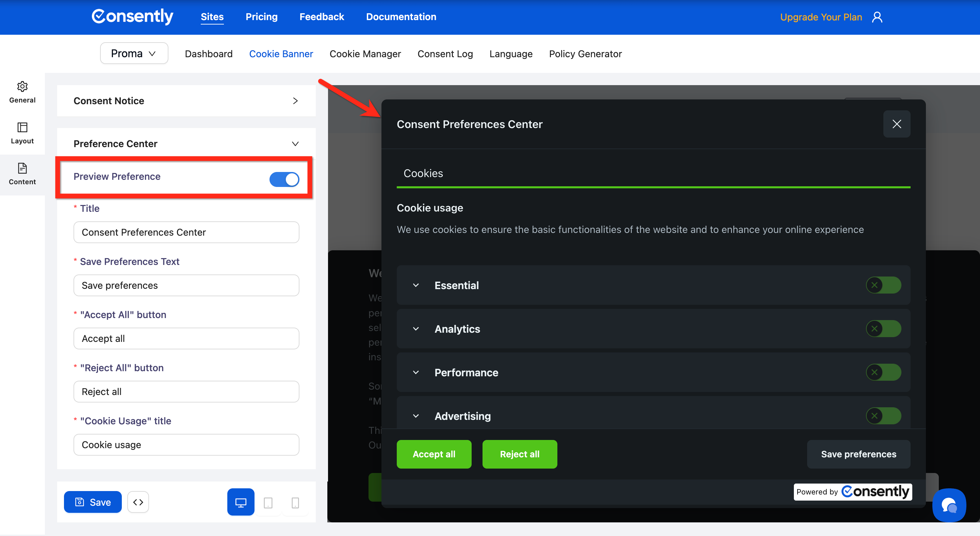This screenshot has width=980, height=536.
Task: Toggle the Advertising cookie switch
Action: 883,416
